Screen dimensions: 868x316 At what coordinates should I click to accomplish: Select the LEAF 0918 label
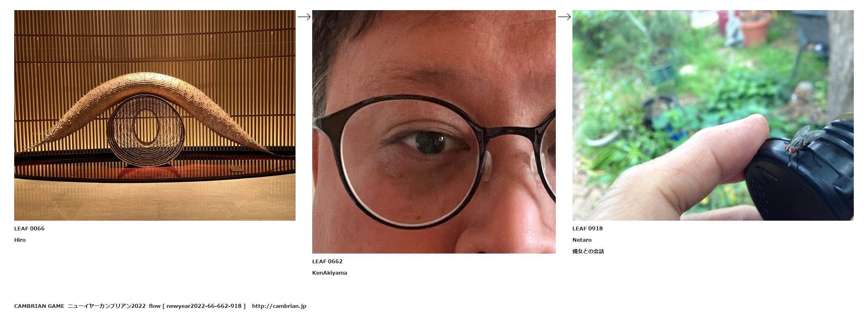click(587, 228)
